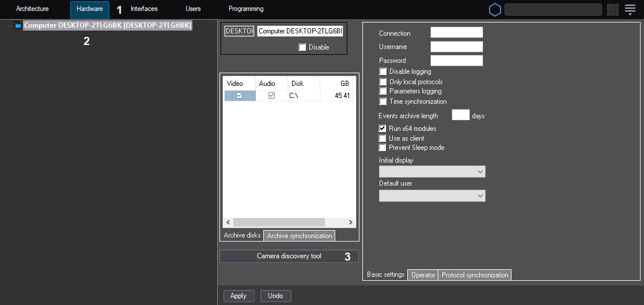Click the Undo button
This screenshot has height=305, width=644.
(x=275, y=296)
